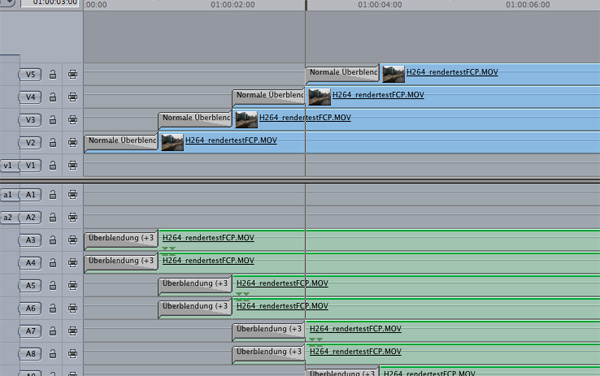
Task: Lock the V3 video track
Action: coord(53,120)
